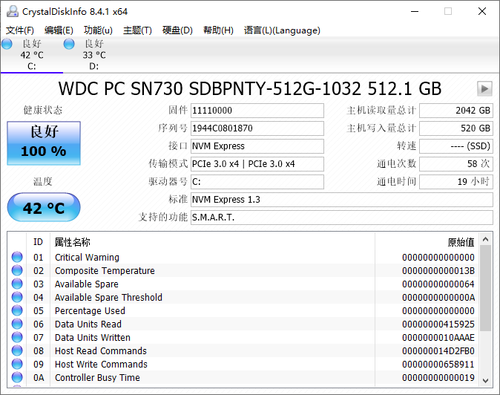The image size is (500, 395).
Task: Close the CrystalDiskInfo window
Action: 482,12
